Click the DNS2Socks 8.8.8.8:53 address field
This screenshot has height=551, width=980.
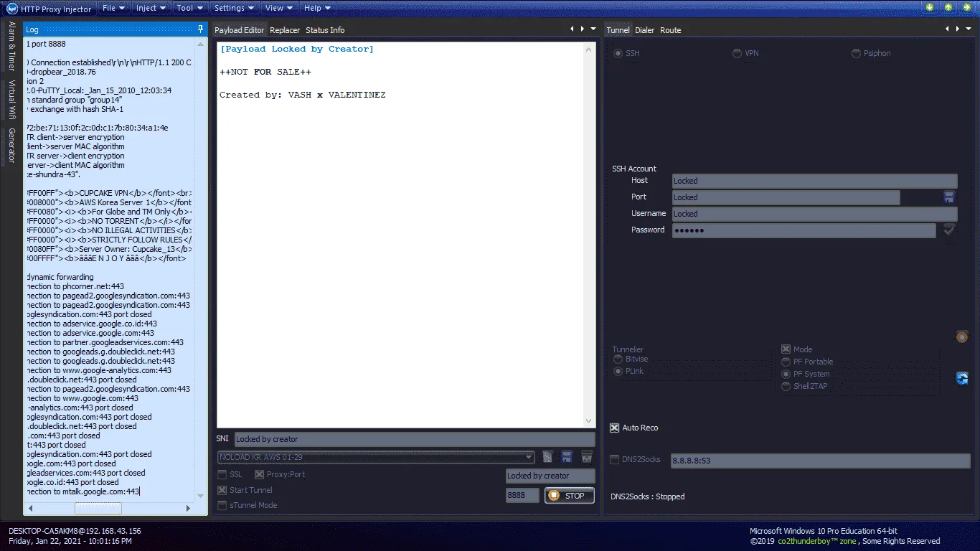820,461
